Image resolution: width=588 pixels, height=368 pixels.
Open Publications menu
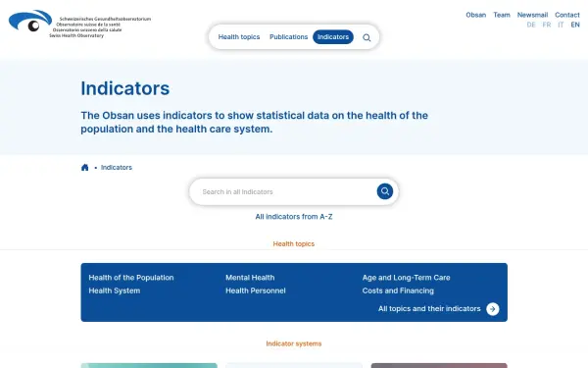[288, 37]
